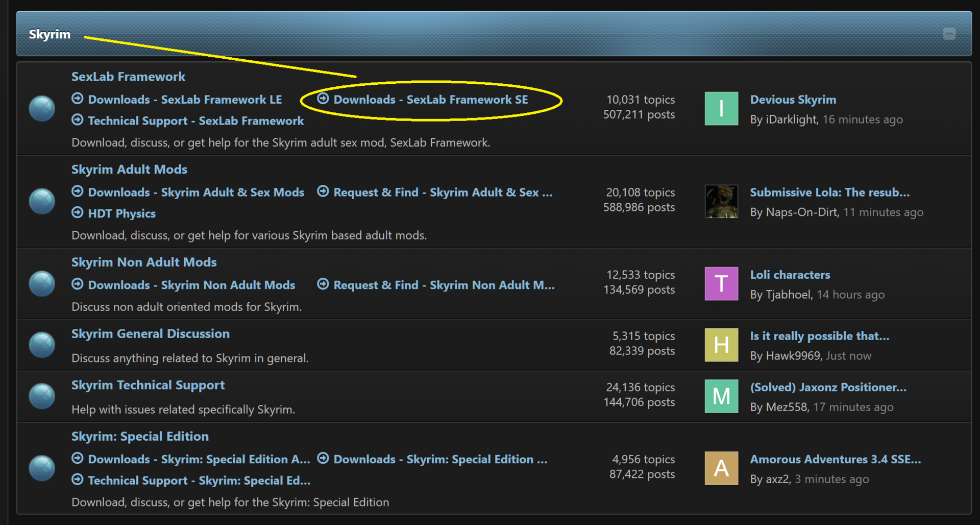
Task: Click the 'Just now' timestamp
Action: [848, 356]
